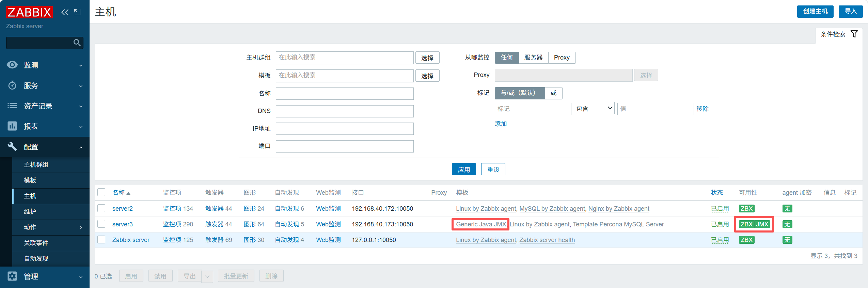Expand the 管理 menu chevron
Viewport: 868px width, 288px height.
point(81,277)
